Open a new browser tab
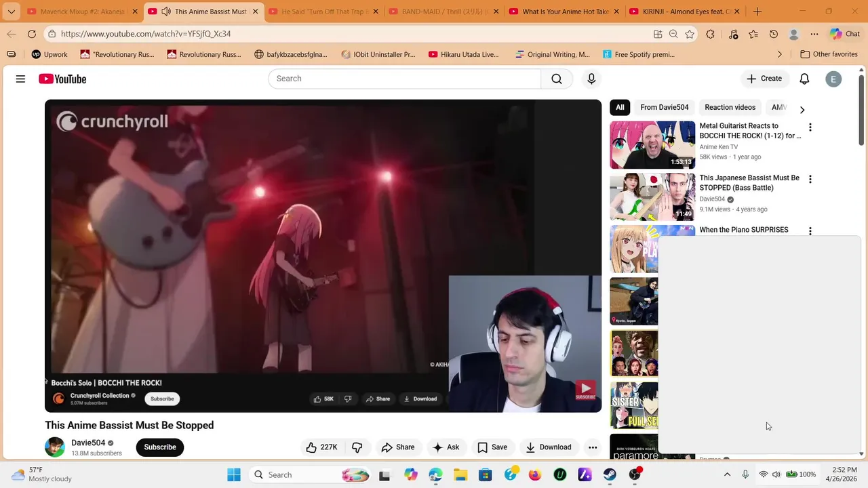The height and width of the screenshot is (488, 868). tap(757, 12)
